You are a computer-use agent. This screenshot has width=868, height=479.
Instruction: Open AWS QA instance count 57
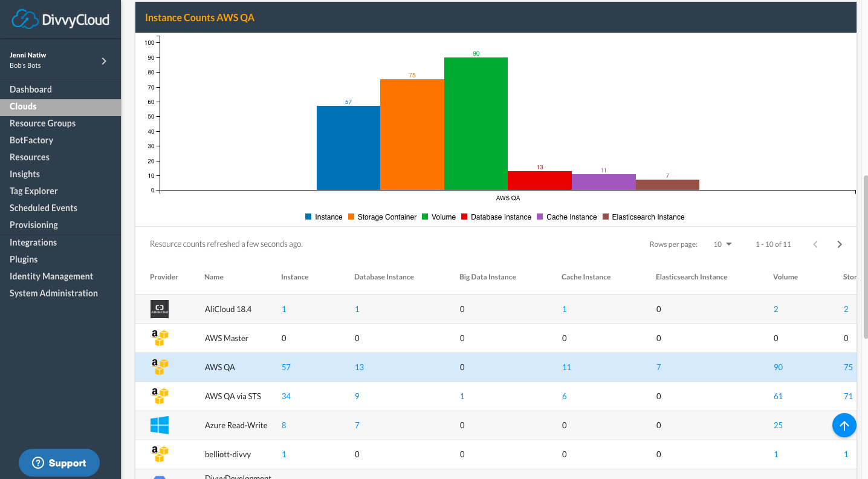pos(287,367)
